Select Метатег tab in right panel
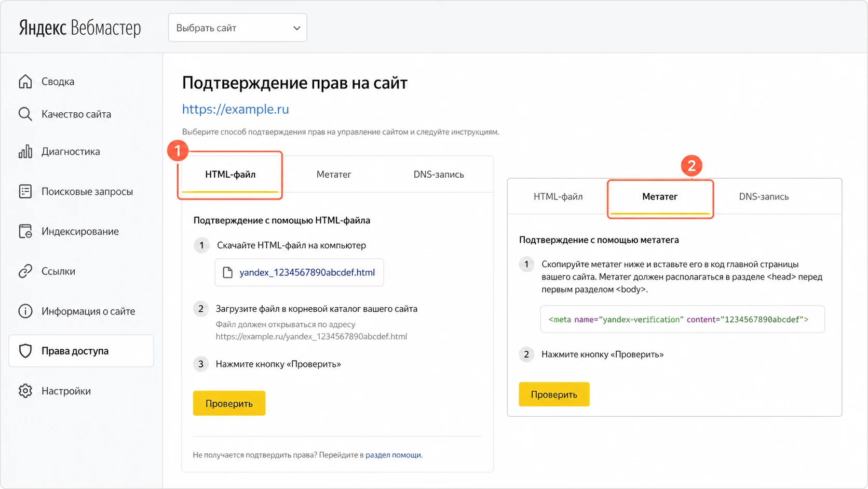Viewport: 868px width, 489px height. point(660,196)
